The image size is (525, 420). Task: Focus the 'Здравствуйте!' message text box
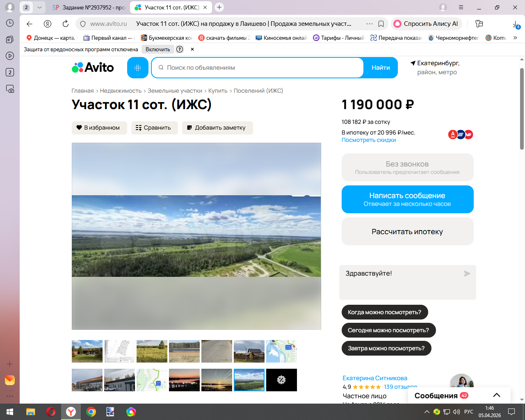(x=408, y=282)
